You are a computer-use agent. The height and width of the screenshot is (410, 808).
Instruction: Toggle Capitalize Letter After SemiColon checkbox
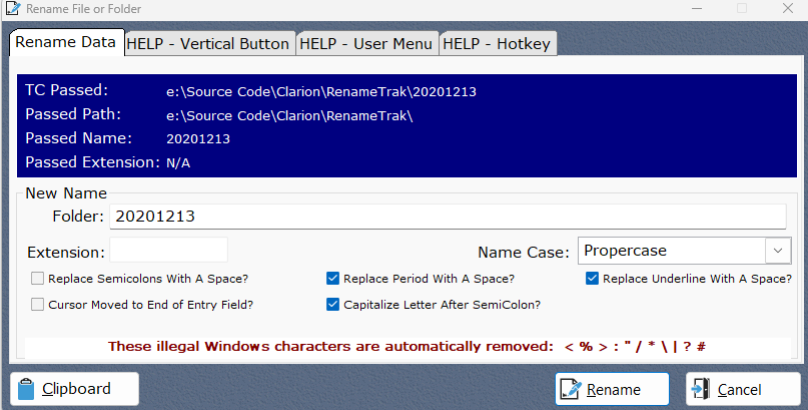tap(333, 304)
